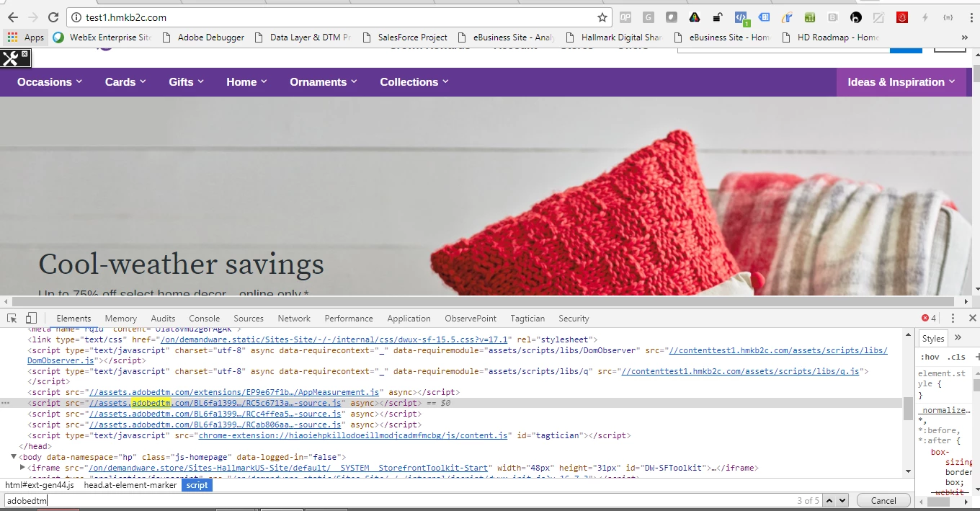The height and width of the screenshot is (511, 980).
Task: Click the rainbow triangle extension icon
Action: click(x=694, y=17)
